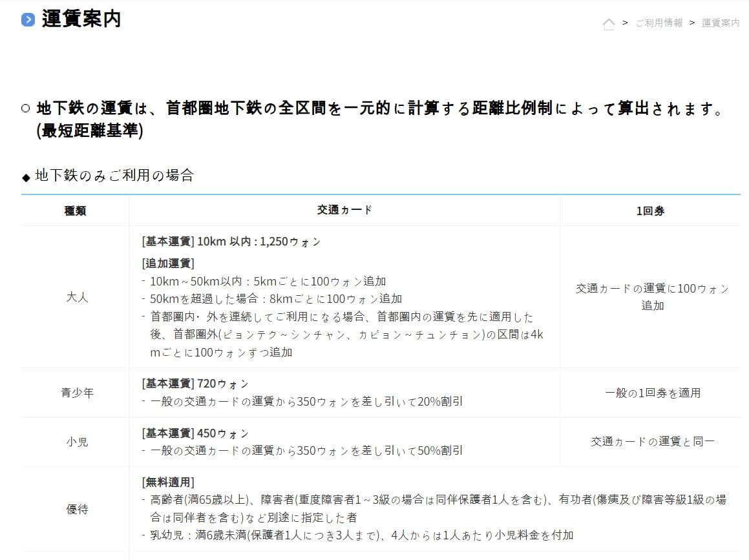
Task: Click '一般の1回券を適用' cell
Action: 653,393
